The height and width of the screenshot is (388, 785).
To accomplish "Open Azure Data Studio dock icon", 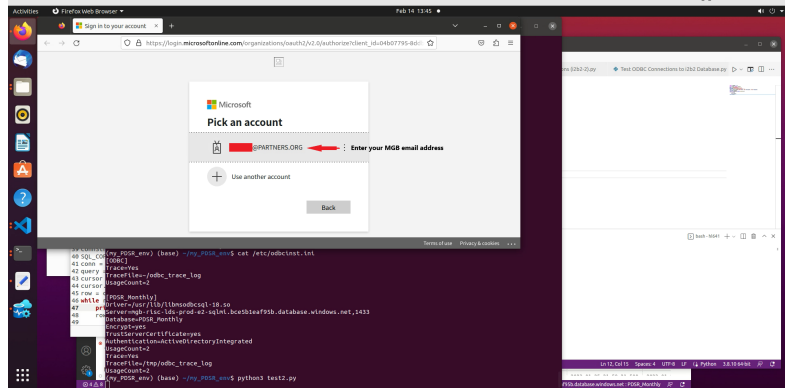I will pyautogui.click(x=23, y=309).
